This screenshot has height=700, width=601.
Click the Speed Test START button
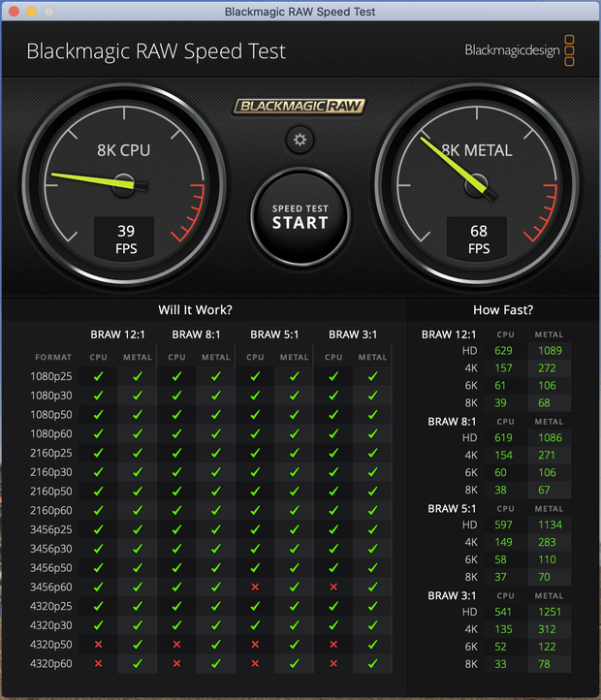tap(300, 217)
